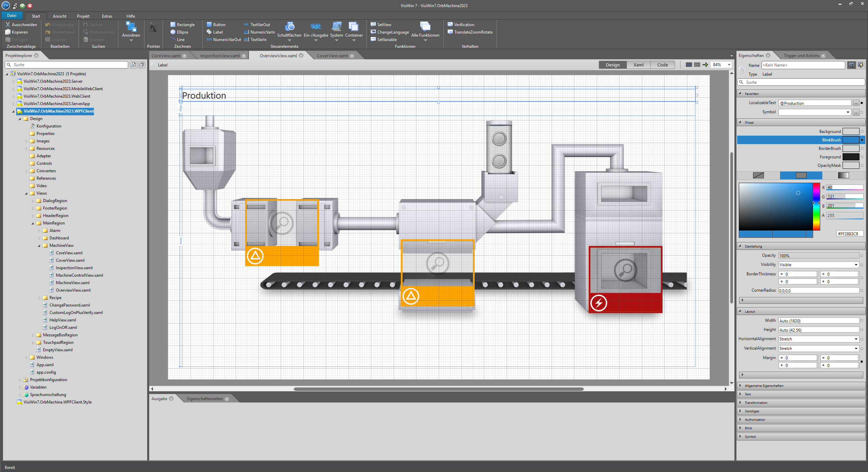Open the Visibility dropdown showing Visible
Viewport: 868px width, 472px height.
point(856,264)
